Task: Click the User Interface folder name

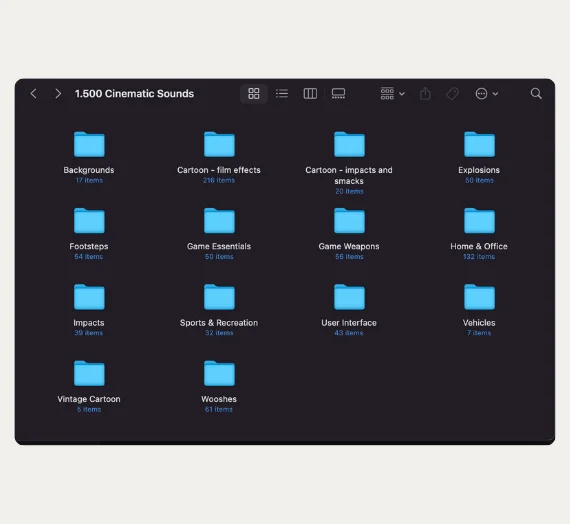Action: pyautogui.click(x=349, y=323)
